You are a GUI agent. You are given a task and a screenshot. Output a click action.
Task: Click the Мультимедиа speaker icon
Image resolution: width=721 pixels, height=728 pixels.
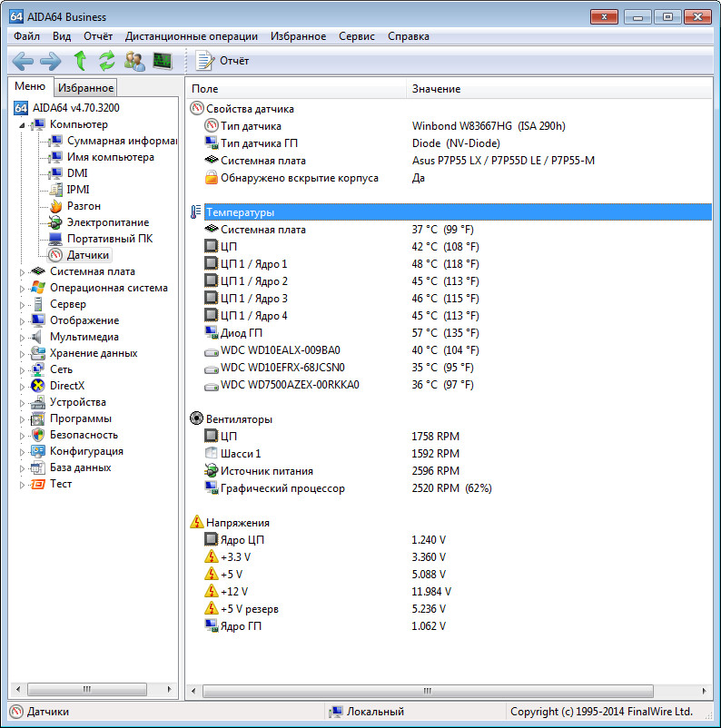37,337
